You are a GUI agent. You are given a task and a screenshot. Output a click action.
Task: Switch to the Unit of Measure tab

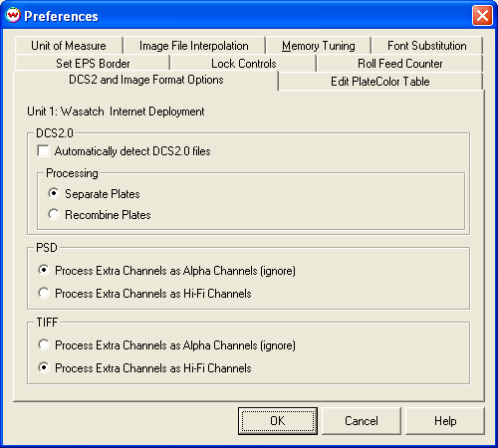coord(69,46)
